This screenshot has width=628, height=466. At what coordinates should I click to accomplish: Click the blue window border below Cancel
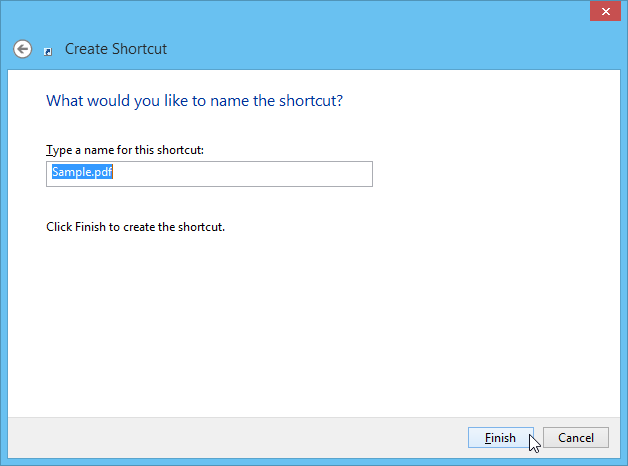tap(576, 462)
